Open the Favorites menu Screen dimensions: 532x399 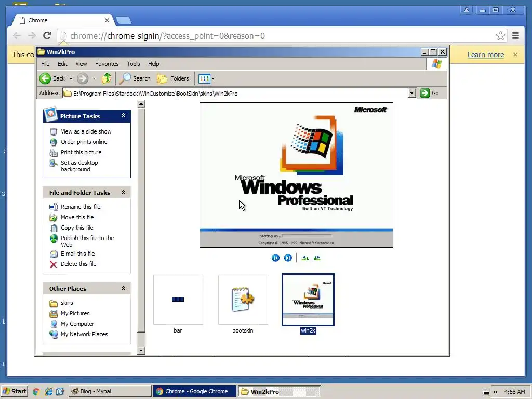pyautogui.click(x=107, y=64)
